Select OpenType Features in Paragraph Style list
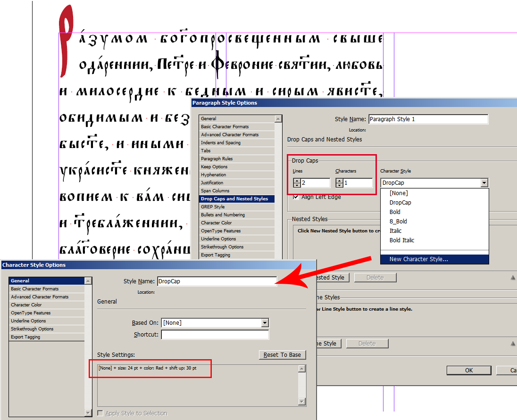The width and height of the screenshot is (517, 420). coord(237,231)
